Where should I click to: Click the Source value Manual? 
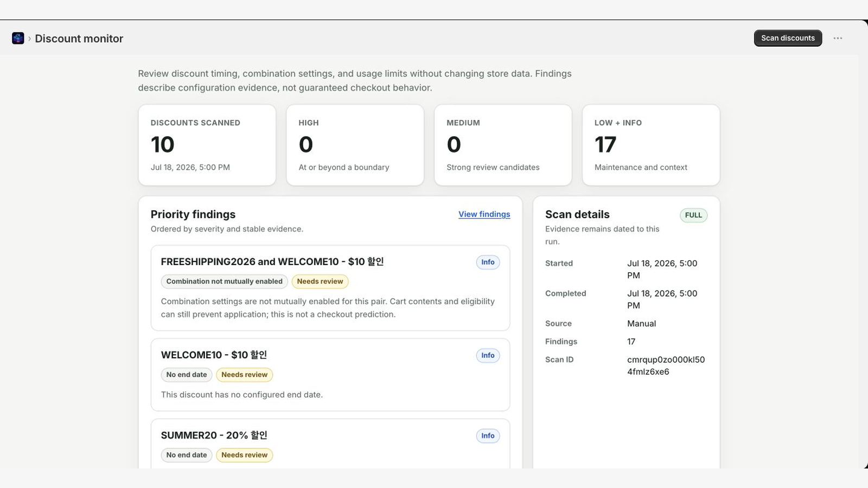coord(642,324)
